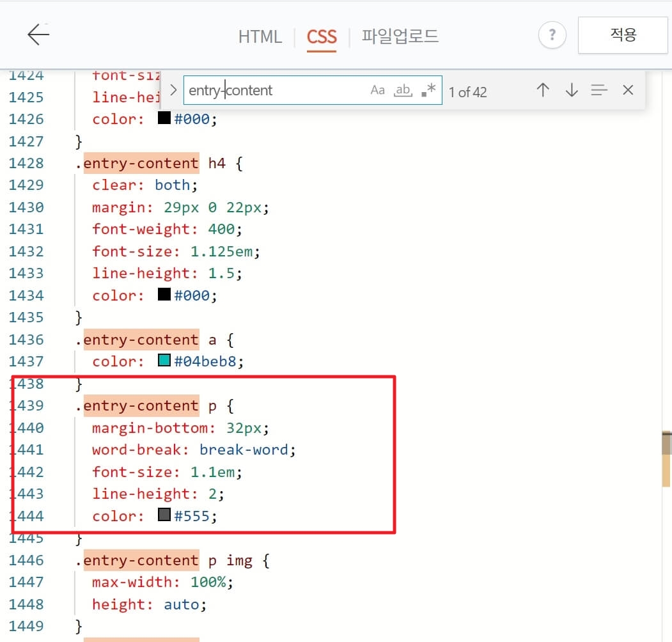Go to previous search match with up arrow
Image resolution: width=672 pixels, height=642 pixels.
tap(542, 90)
